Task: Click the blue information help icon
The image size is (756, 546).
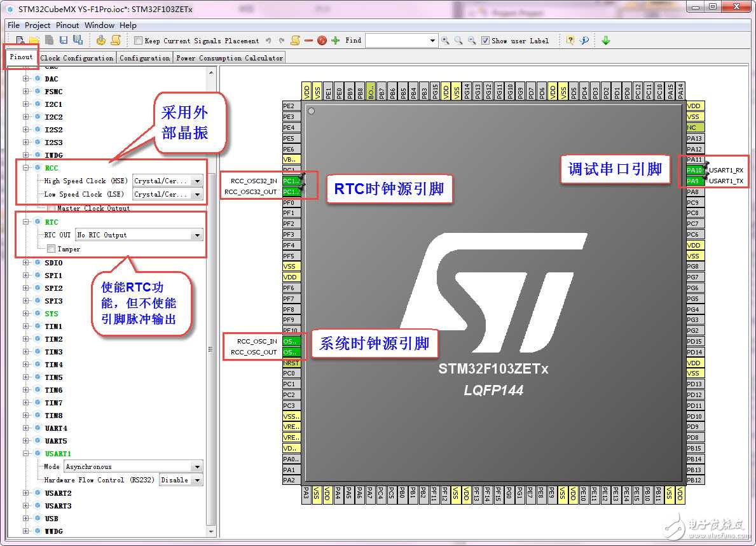Action: tap(584, 41)
